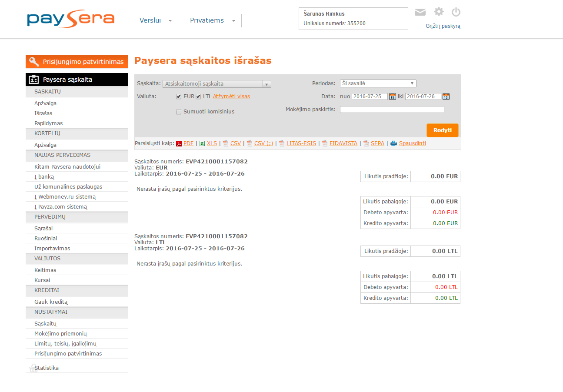Click the Spausdinti print link

(x=413, y=143)
